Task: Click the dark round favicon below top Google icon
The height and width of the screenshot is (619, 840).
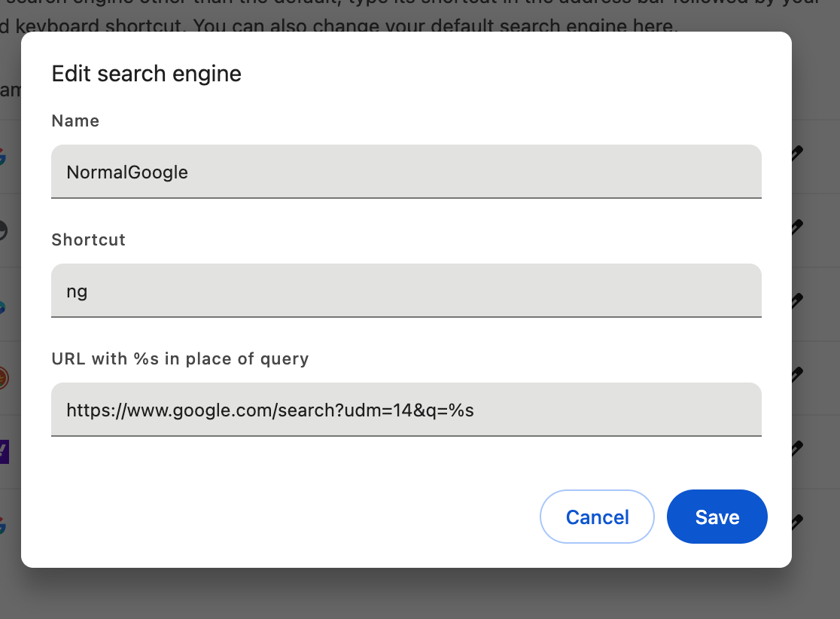Action: (x=3, y=231)
